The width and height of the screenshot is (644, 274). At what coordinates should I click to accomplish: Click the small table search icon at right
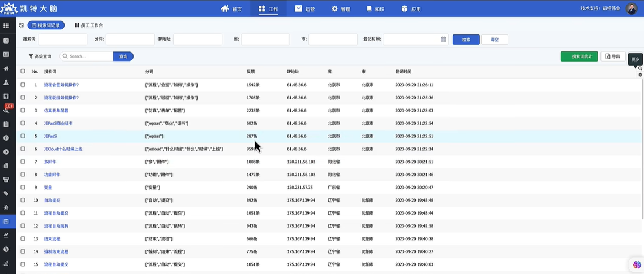640,68
